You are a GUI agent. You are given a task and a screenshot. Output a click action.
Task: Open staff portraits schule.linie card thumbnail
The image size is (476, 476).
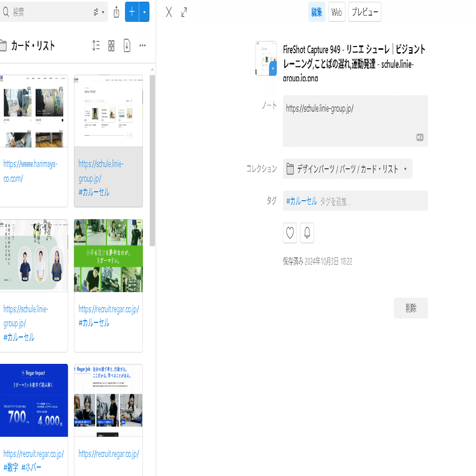[x=34, y=256]
